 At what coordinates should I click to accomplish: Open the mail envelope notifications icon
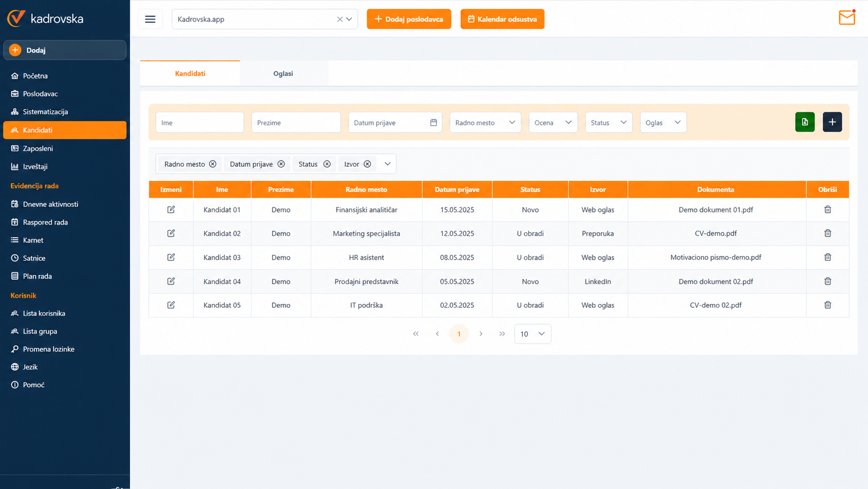tap(847, 18)
